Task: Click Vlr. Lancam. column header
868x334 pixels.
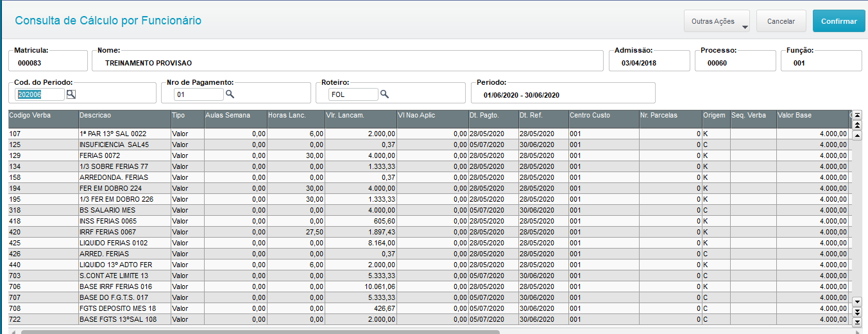Action: [361, 116]
